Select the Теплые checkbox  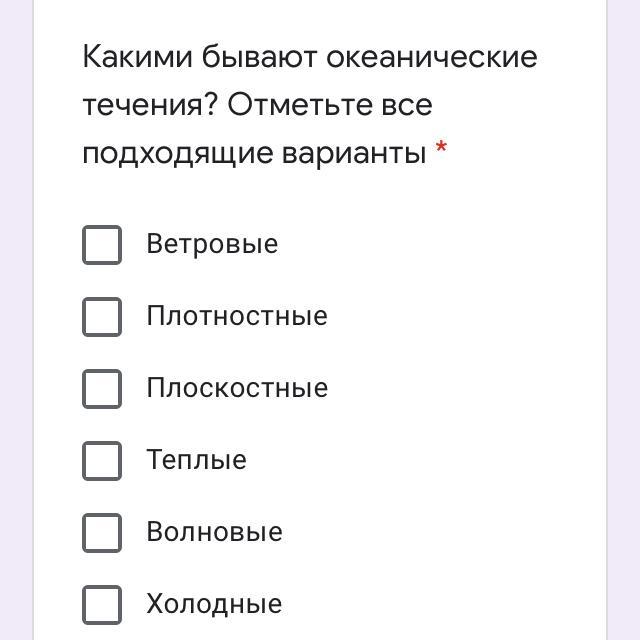[102, 461]
